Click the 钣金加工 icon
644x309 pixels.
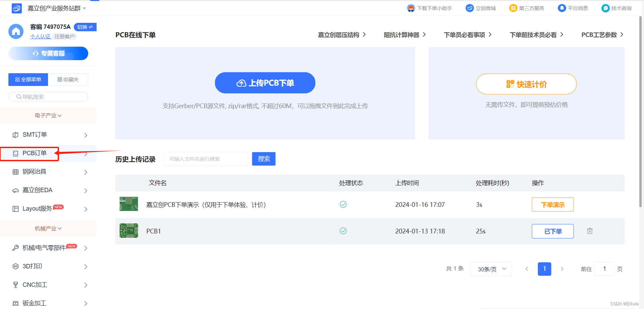pyautogui.click(x=15, y=303)
